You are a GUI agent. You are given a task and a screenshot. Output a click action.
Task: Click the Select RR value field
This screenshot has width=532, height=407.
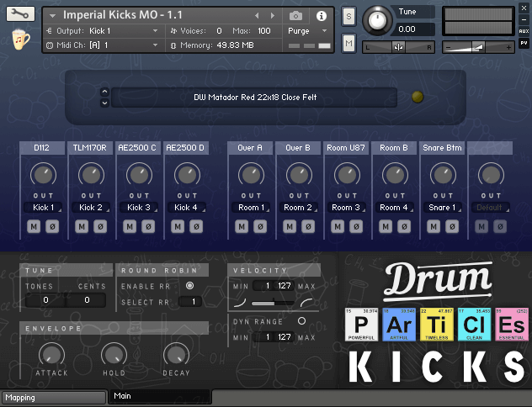coord(191,302)
